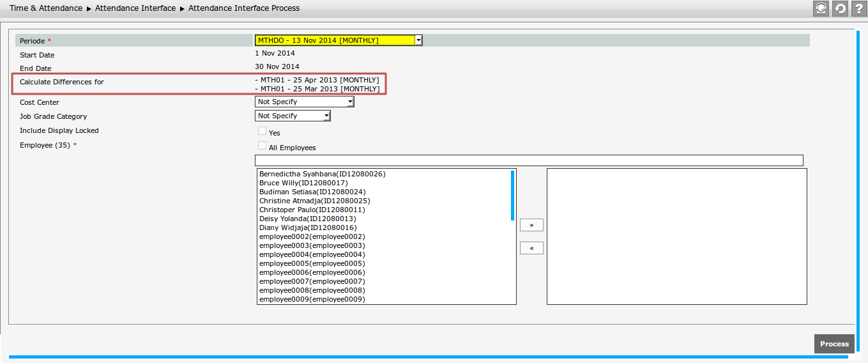Choose Christine Atmadja in employee list

click(314, 201)
